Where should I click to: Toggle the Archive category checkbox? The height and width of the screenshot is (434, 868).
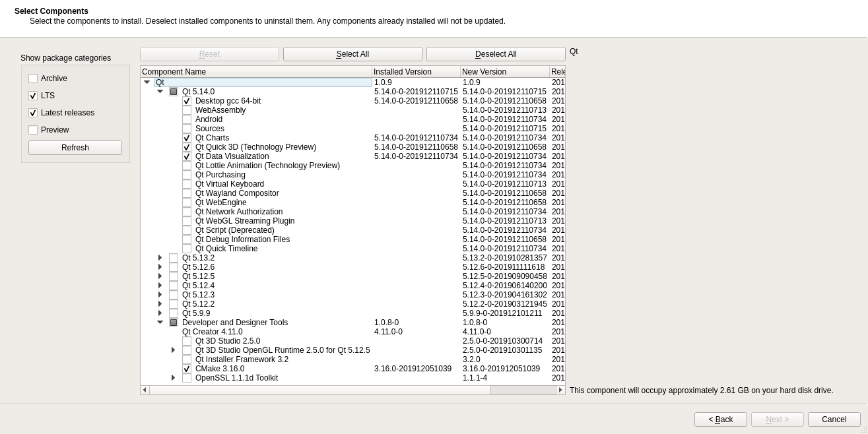pyautogui.click(x=33, y=78)
